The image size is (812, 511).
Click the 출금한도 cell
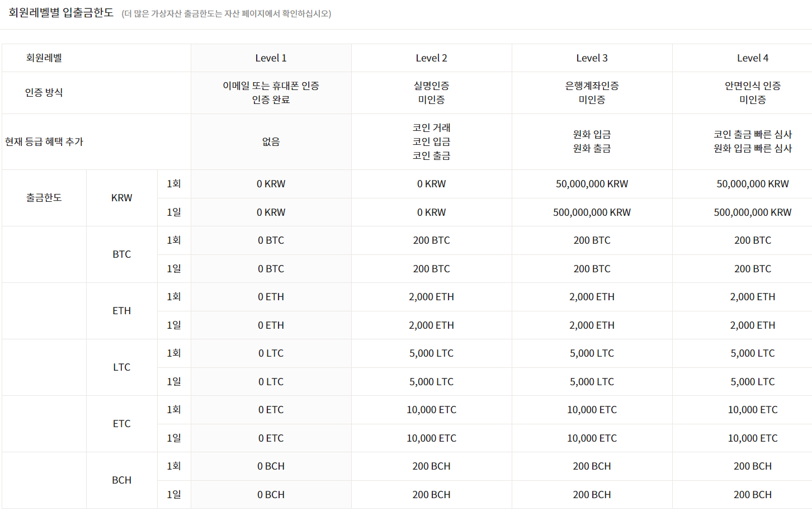tap(44, 198)
